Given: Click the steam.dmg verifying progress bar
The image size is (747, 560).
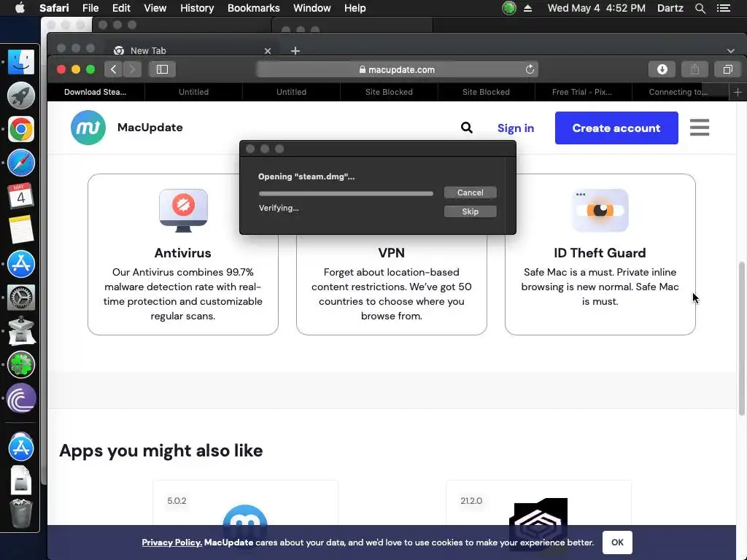Looking at the screenshot, I should click(346, 193).
